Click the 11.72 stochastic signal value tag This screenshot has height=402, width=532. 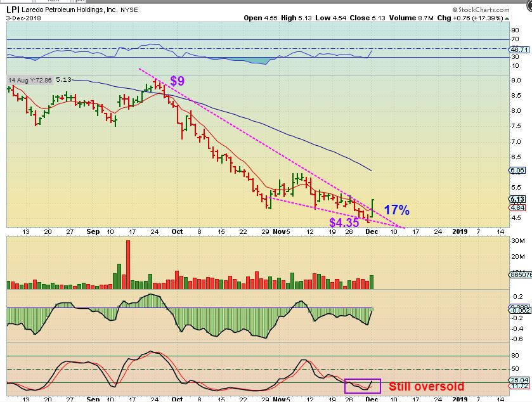pyautogui.click(x=519, y=386)
